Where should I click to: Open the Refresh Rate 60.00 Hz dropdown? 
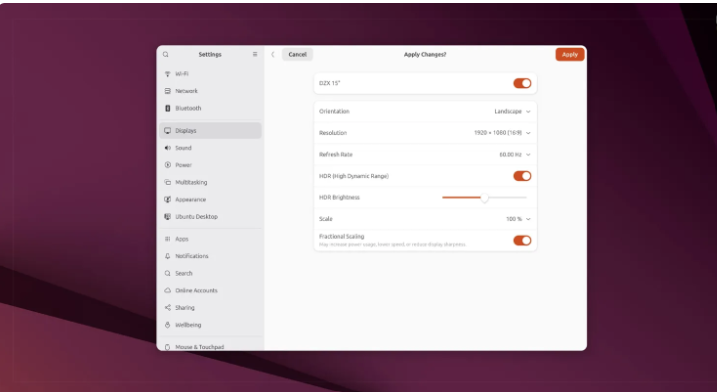(515, 155)
